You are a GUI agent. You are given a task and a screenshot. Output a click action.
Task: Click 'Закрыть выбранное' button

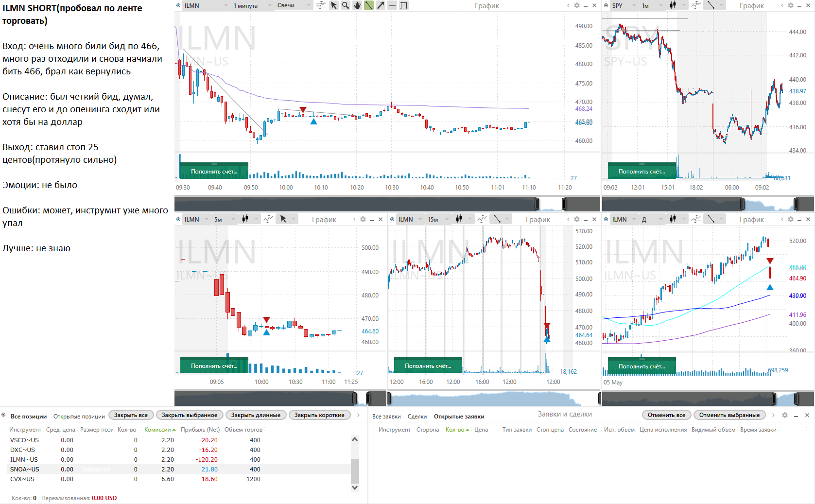click(190, 415)
